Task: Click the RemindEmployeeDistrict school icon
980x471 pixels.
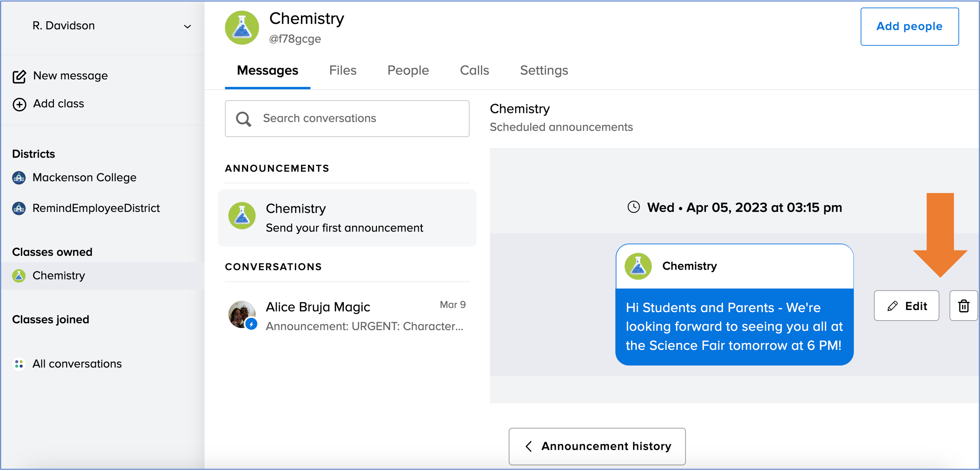Action: (19, 208)
